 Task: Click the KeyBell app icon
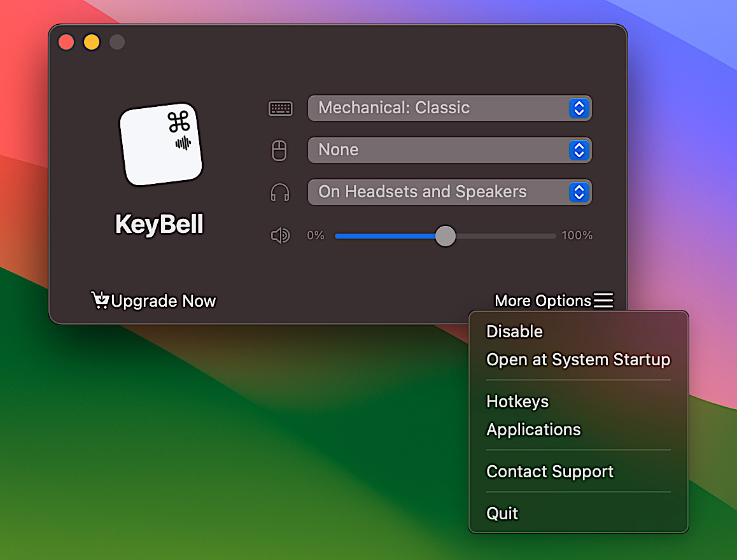click(x=159, y=143)
